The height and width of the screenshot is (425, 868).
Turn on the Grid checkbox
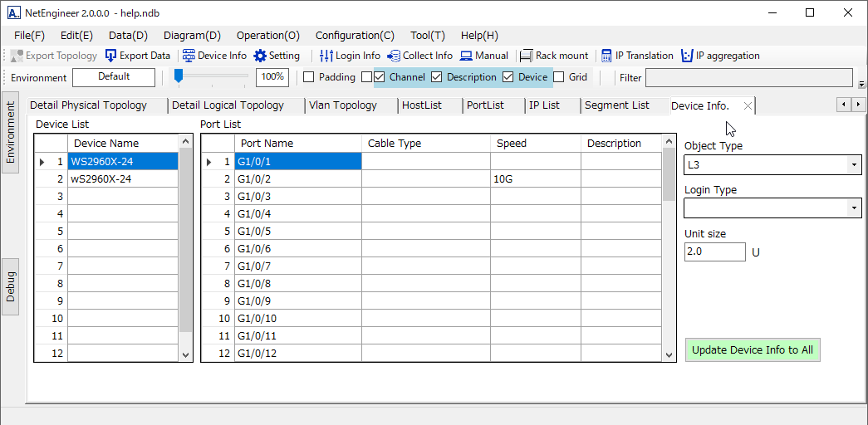(559, 77)
